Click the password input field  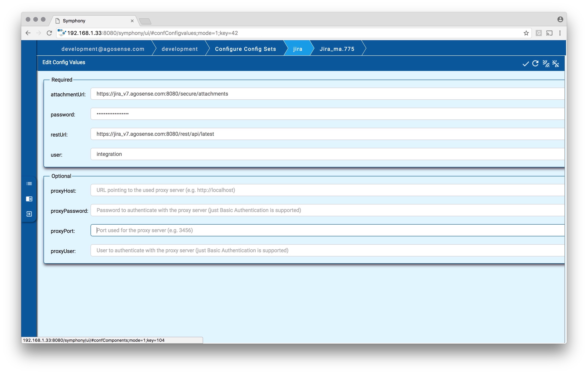pyautogui.click(x=328, y=114)
